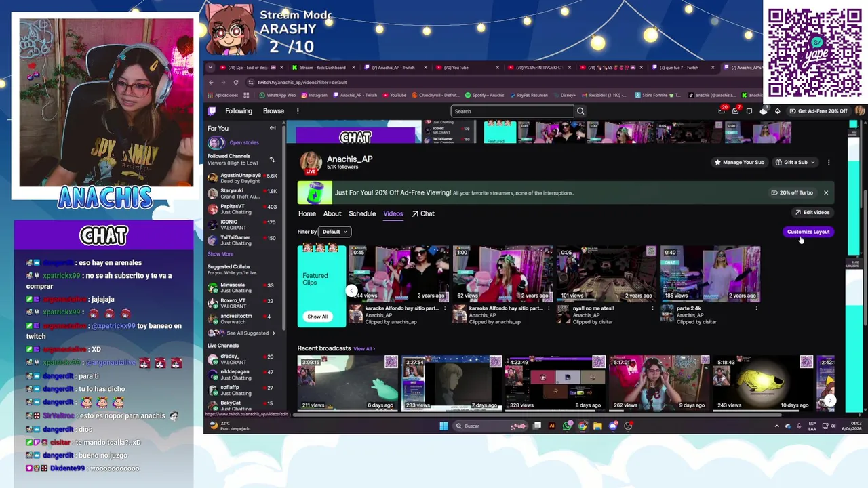The image size is (868, 488).
Task: Click the browser address bar URL
Action: tap(302, 83)
